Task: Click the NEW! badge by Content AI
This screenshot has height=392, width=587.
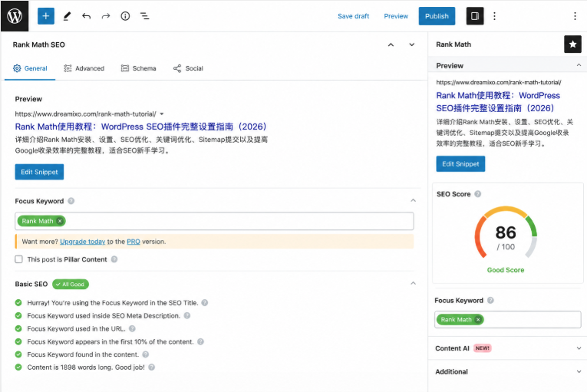Action: 482,348
